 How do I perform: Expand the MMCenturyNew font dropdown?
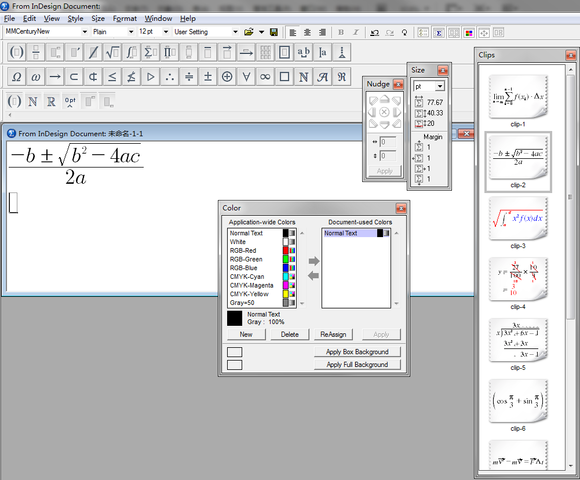(x=85, y=32)
